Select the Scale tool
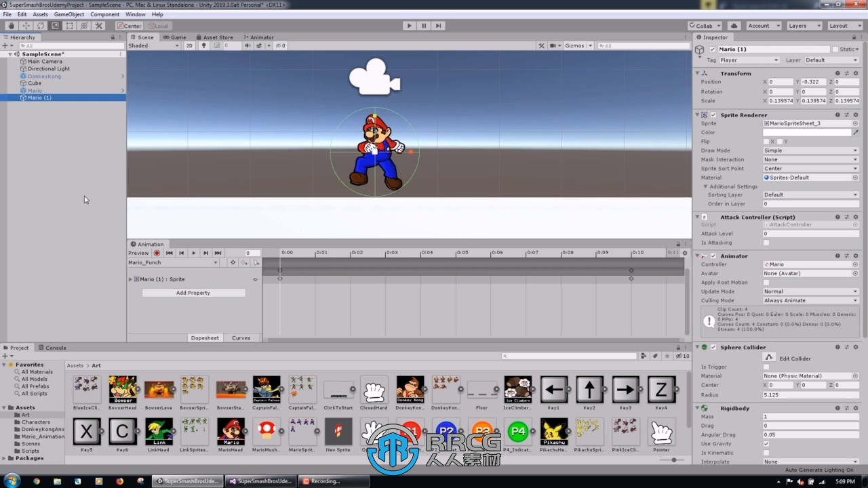Screen dimensions: 868x488 pyautogui.click(x=55, y=26)
